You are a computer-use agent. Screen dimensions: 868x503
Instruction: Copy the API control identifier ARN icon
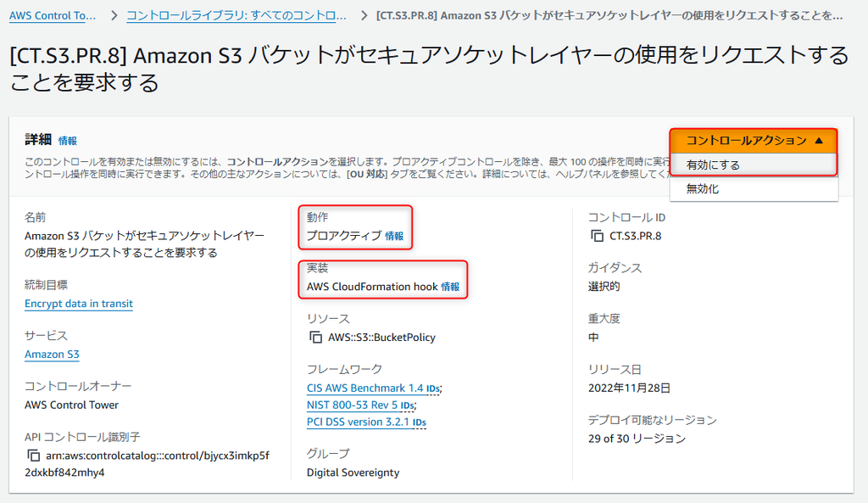click(33, 455)
